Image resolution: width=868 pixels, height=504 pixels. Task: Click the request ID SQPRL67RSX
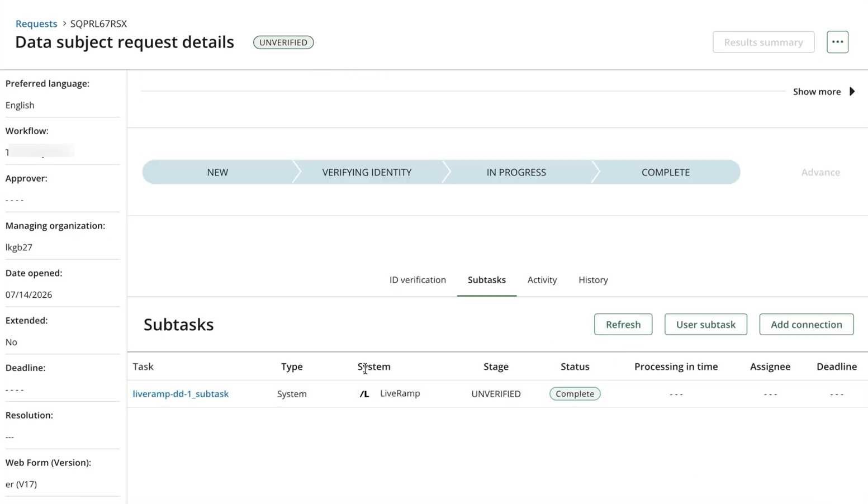click(x=98, y=23)
